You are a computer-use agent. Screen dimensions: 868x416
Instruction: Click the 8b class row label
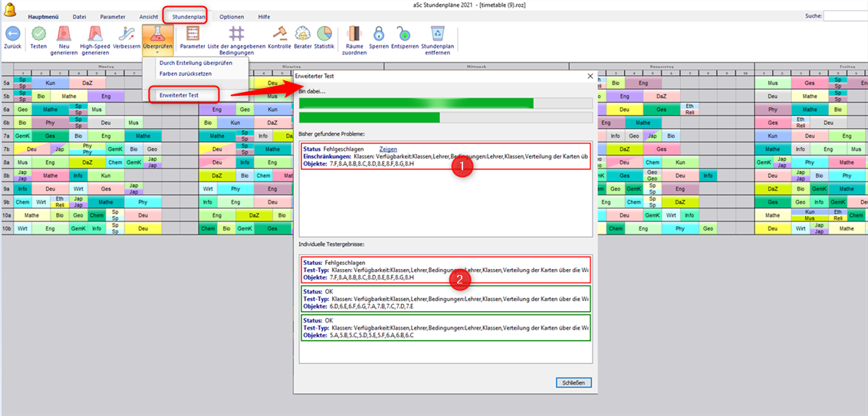[7, 175]
